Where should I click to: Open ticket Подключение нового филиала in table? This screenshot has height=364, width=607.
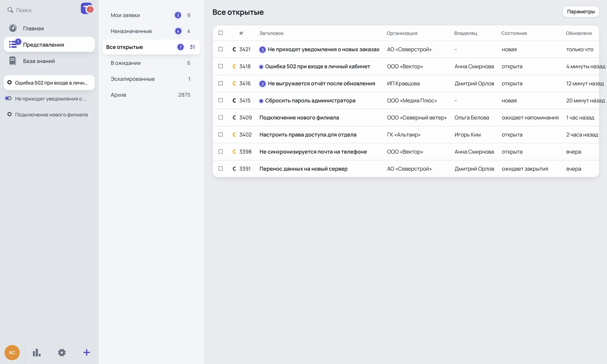point(299,118)
